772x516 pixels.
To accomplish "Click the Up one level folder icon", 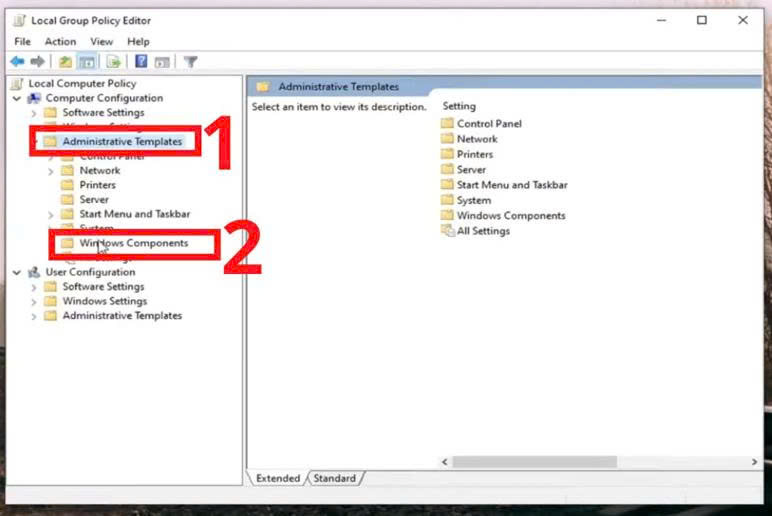I will [x=65, y=62].
